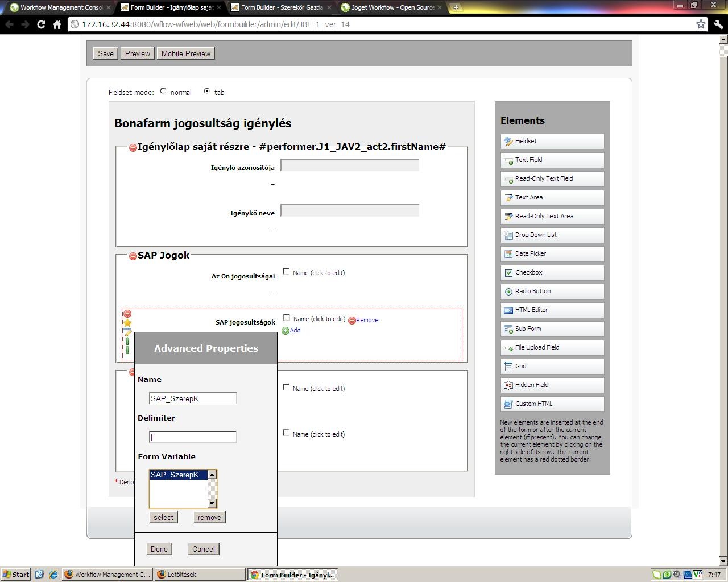
Task: Move SAP jogosultságok row up with green arrow
Action: tap(127, 341)
